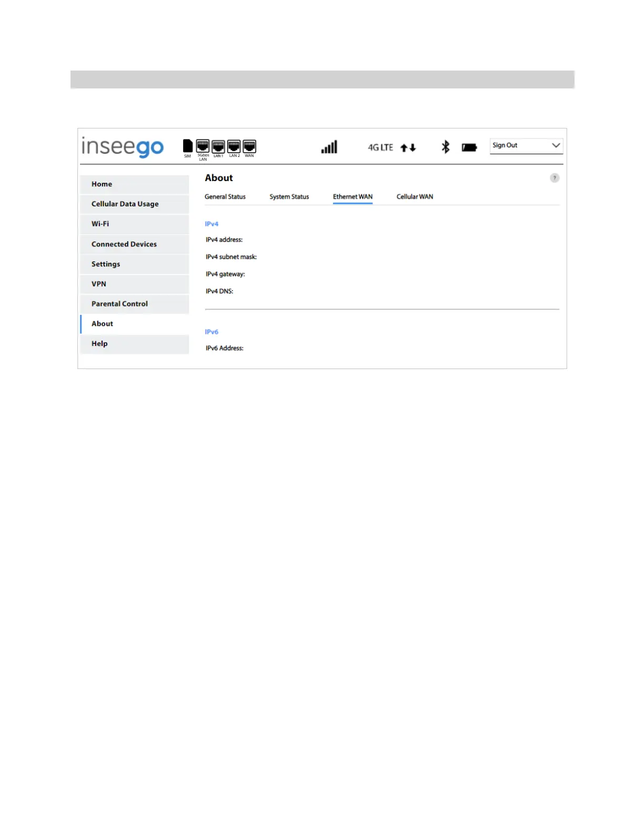Go to Cellular Data Usage
Screen dimensions: 644x834
tap(135, 204)
